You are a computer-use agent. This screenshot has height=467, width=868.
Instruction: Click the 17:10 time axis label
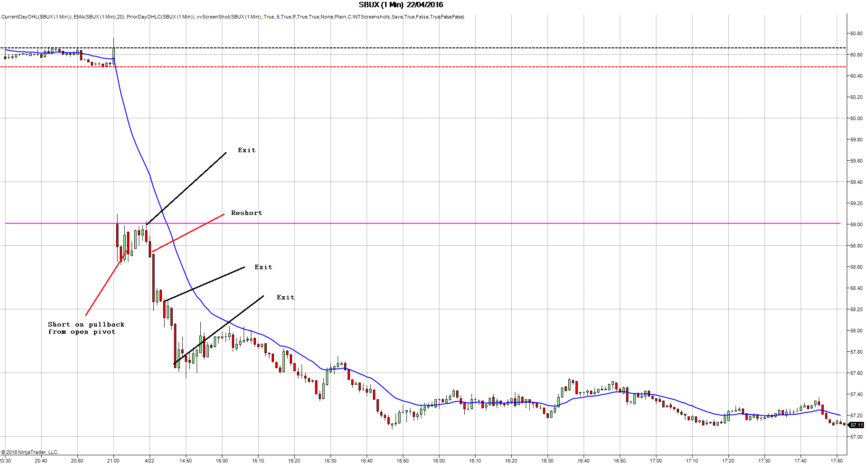(x=692, y=461)
